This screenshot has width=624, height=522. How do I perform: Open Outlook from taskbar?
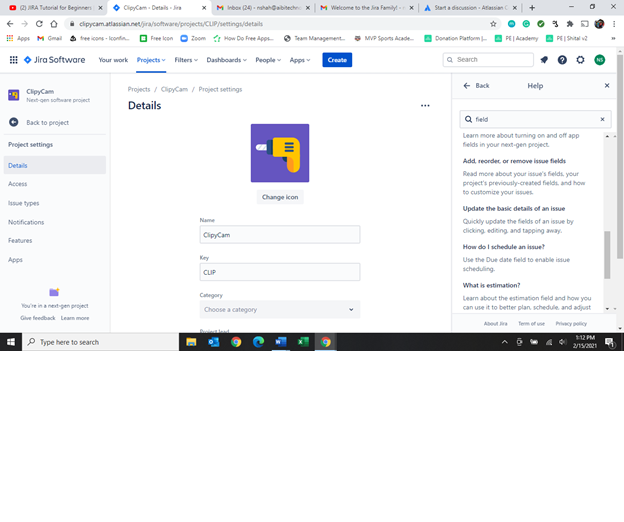tap(214, 342)
